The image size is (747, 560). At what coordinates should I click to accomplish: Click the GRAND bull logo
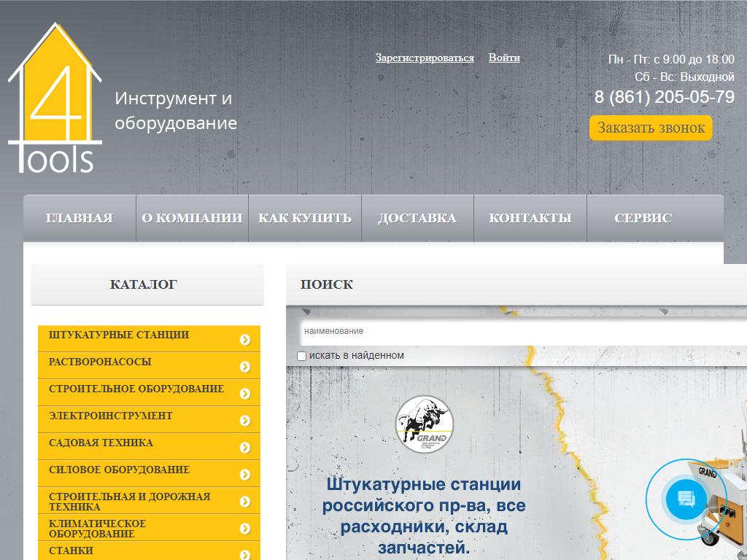425,424
